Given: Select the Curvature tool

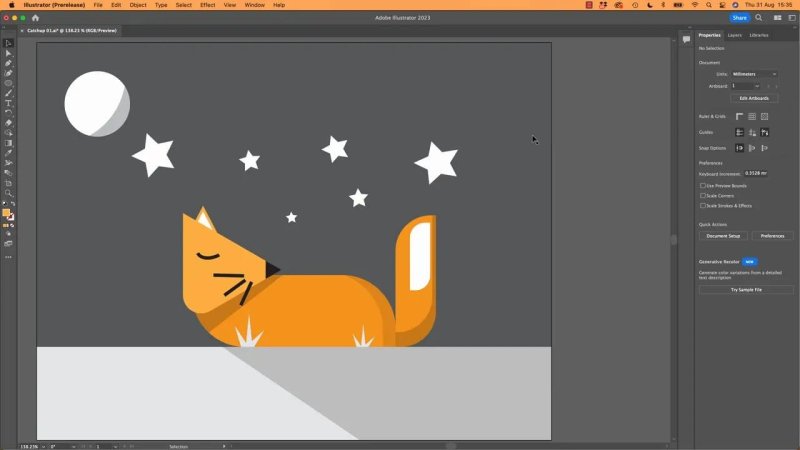Looking at the screenshot, I should [8, 73].
